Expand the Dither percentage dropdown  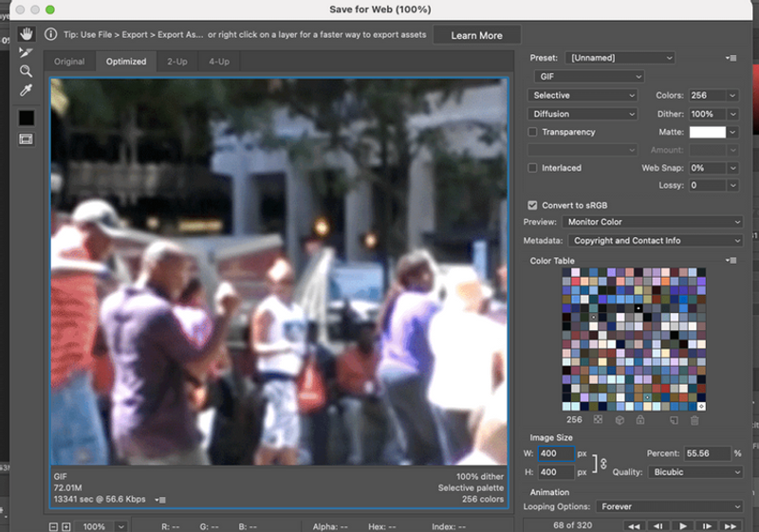(732, 114)
